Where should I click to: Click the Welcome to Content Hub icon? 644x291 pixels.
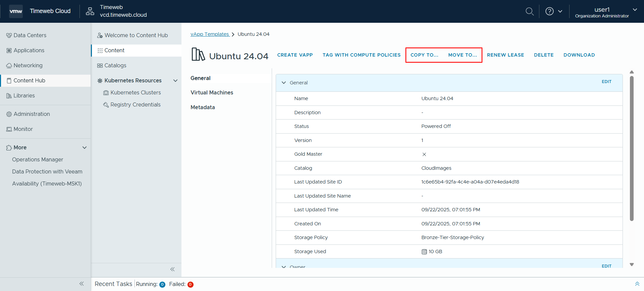coord(100,35)
